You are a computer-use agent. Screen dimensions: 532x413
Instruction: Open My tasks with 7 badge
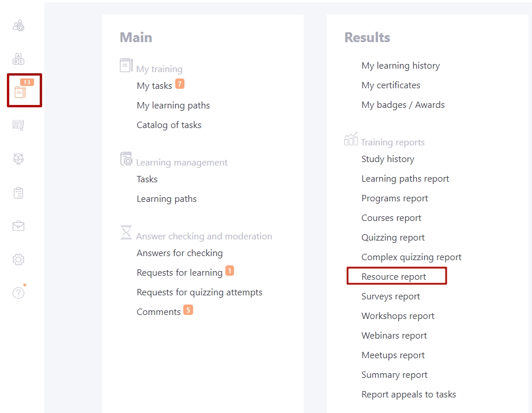[x=160, y=85]
